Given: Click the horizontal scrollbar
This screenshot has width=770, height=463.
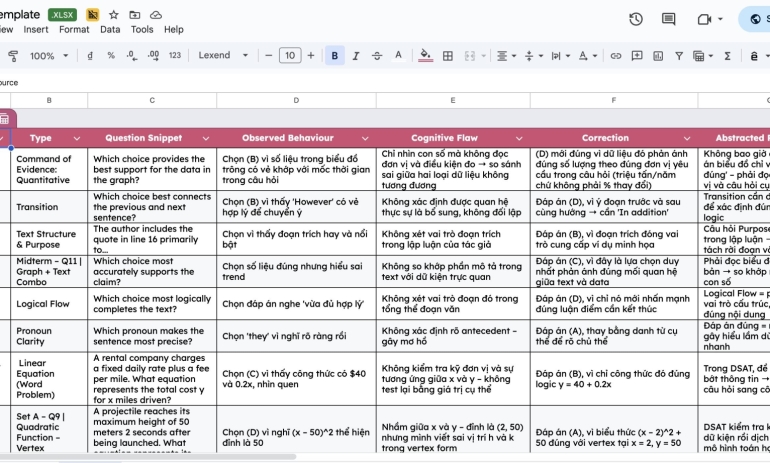Looking at the screenshot, I should tap(147, 457).
